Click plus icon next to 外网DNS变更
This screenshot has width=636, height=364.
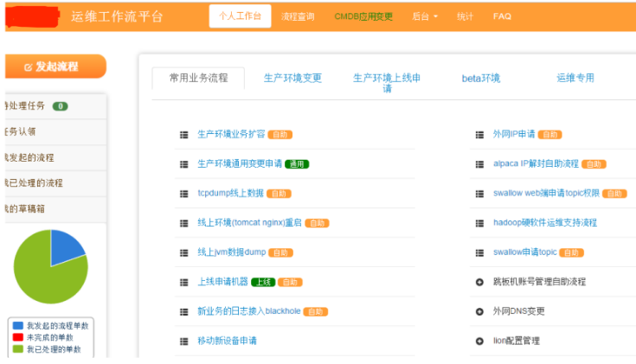pos(479,311)
